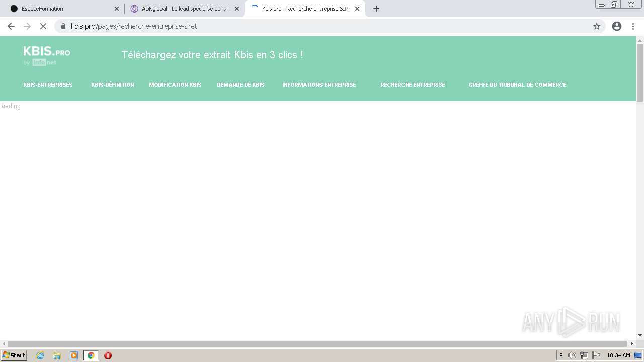
Task: Click the 10:34 AM clock
Action: [618, 355]
